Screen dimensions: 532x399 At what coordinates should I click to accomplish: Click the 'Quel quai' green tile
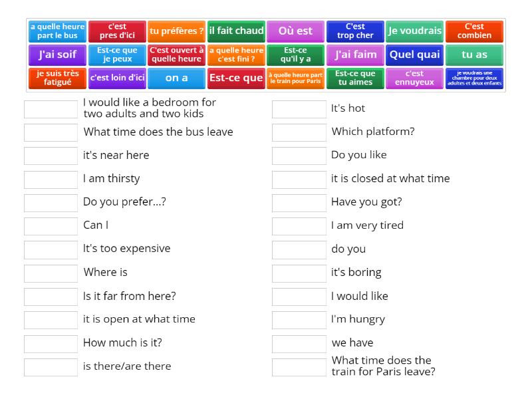415,55
